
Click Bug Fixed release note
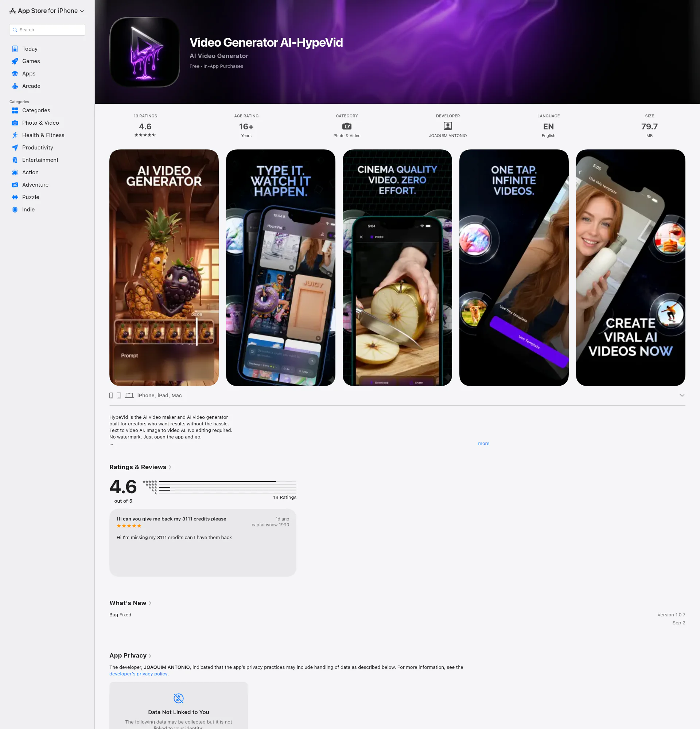point(120,615)
